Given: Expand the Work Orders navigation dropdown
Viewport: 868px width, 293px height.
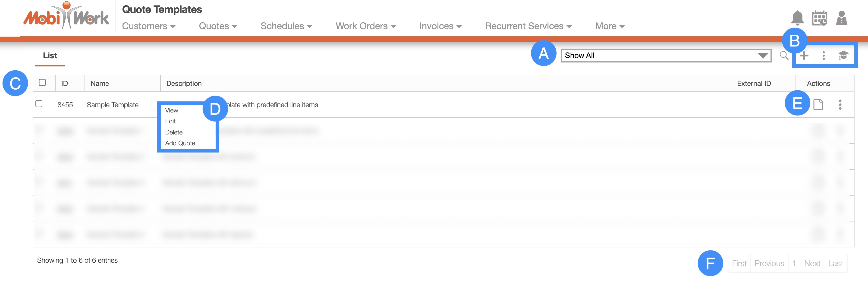Looking at the screenshot, I should coord(366,26).
